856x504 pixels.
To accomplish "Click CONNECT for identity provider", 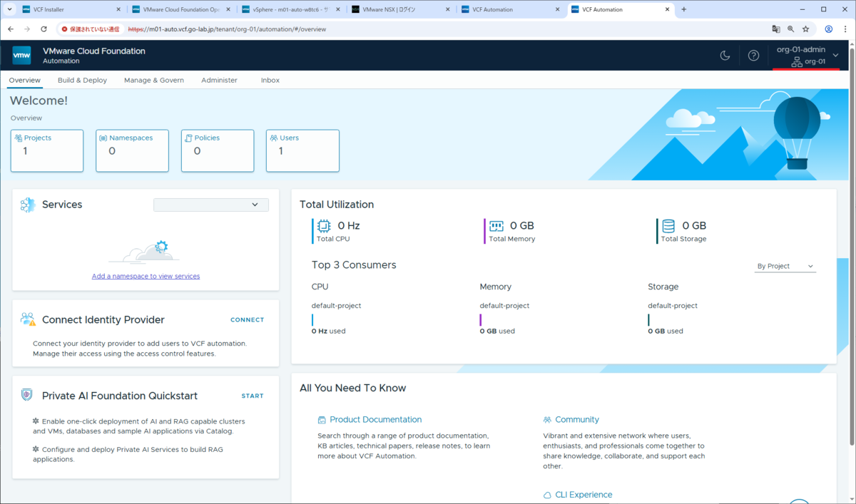I will click(x=247, y=320).
